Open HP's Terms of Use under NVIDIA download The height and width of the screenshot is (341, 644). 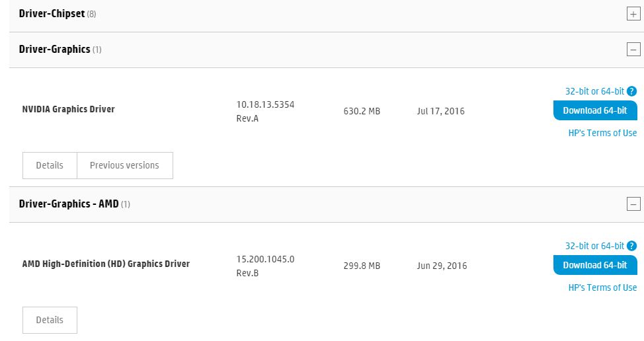point(602,133)
